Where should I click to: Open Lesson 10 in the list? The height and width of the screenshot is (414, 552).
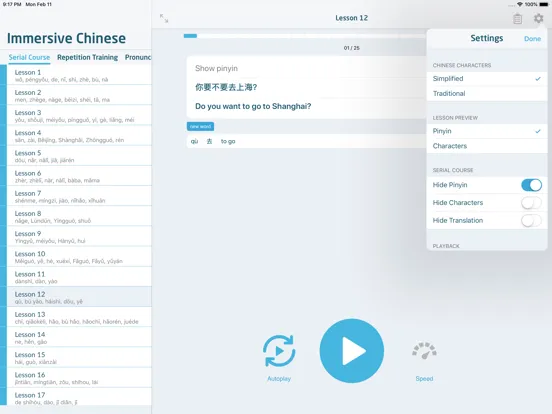tap(79, 257)
